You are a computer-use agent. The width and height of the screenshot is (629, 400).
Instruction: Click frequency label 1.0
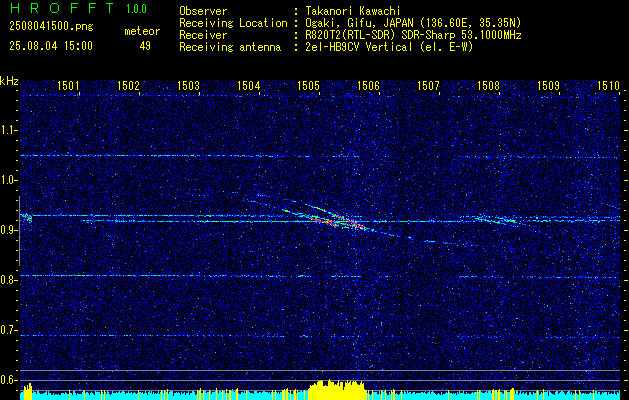click(8, 181)
